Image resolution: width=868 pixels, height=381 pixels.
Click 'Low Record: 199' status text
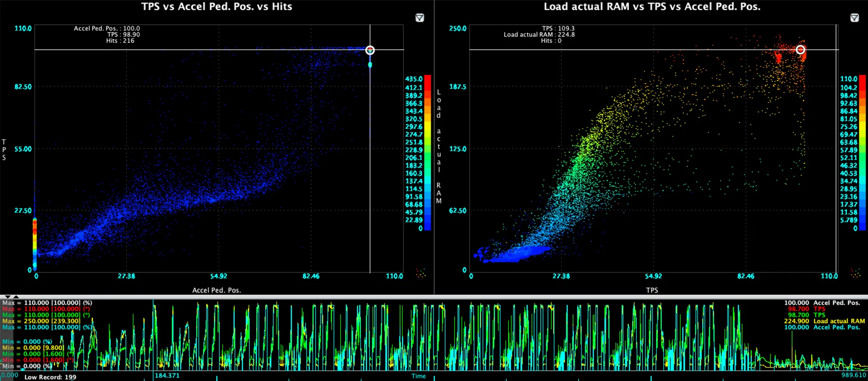[x=50, y=377]
